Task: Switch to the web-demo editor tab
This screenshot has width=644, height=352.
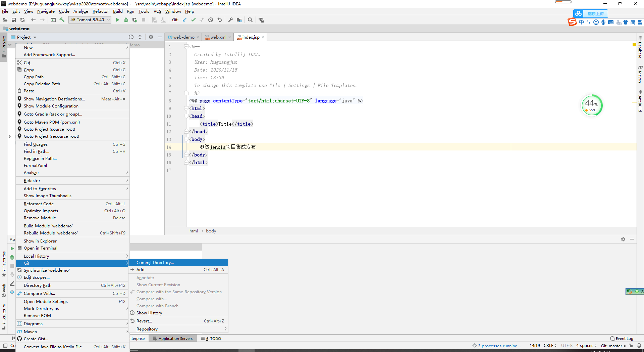Action: click(x=183, y=37)
